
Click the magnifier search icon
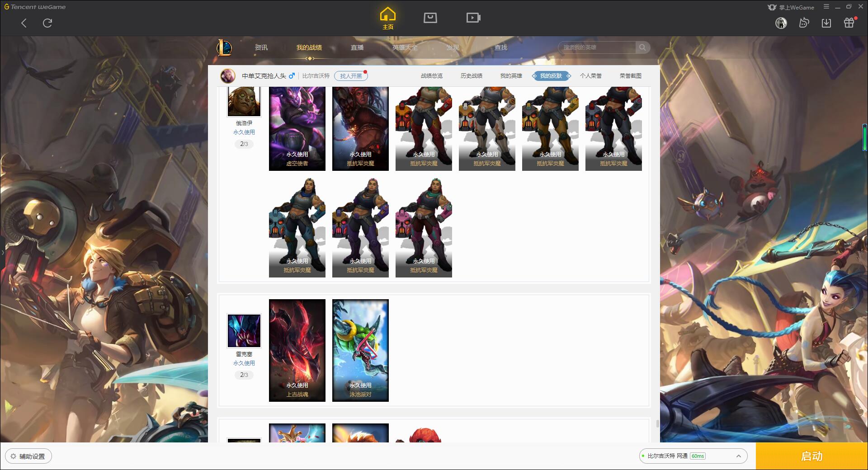(x=642, y=47)
